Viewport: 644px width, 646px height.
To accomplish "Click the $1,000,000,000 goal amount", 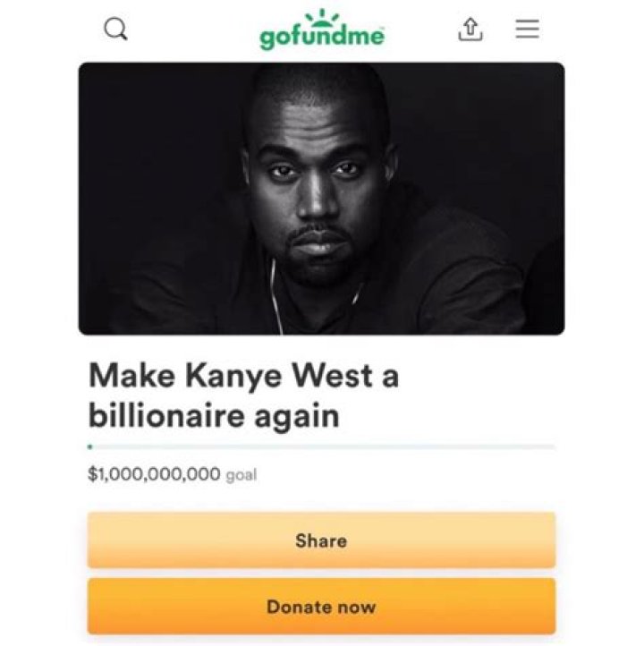I will coord(155,474).
